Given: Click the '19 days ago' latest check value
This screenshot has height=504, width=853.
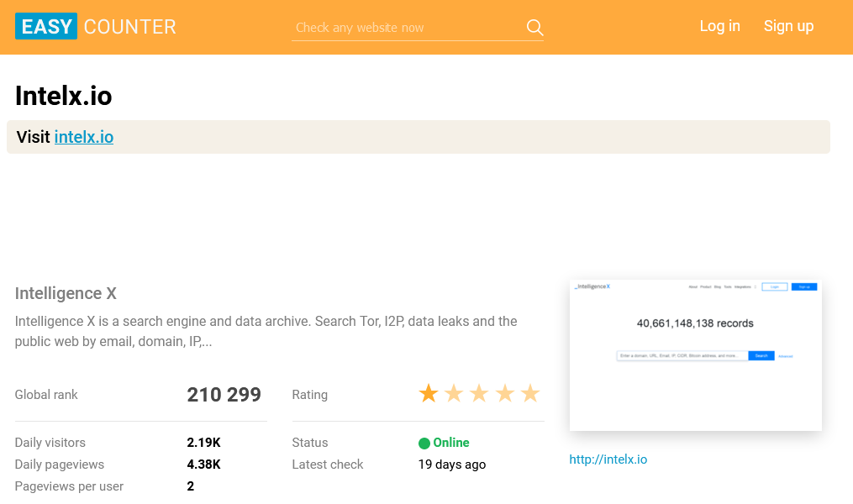Looking at the screenshot, I should coord(452,465).
